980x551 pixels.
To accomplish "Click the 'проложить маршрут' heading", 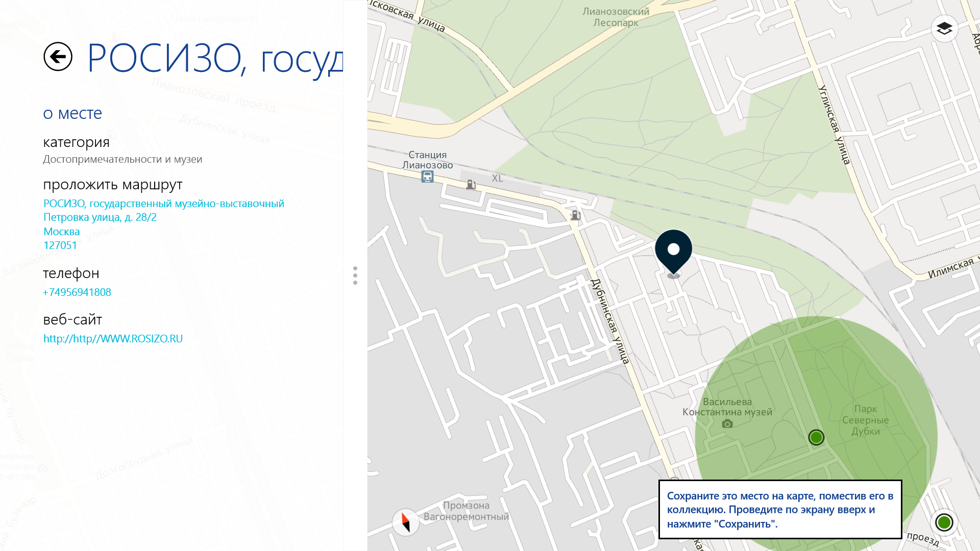I will pos(113,185).
